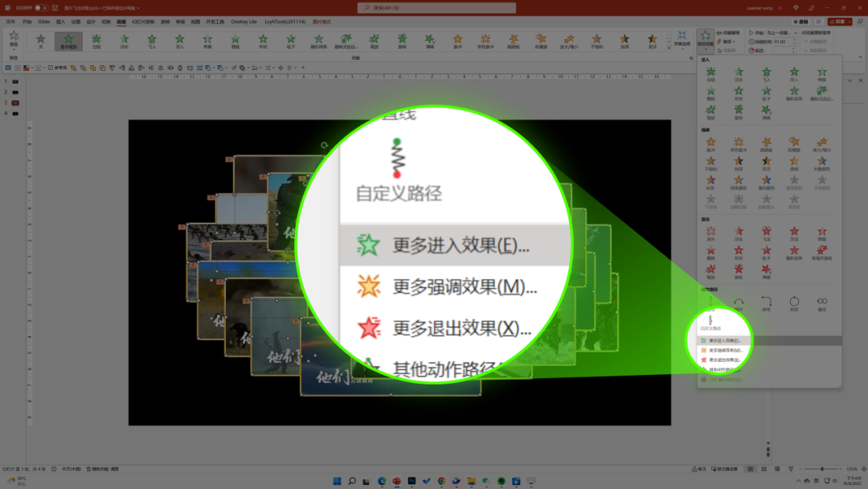Screen dimensions: 868x489
Task: Toggle the 参考线 checkbox in quick toolbar
Action: click(x=57, y=68)
